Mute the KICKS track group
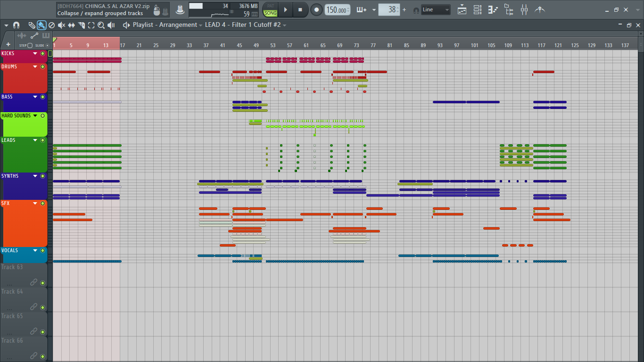This screenshot has width=644, height=362. [42, 54]
